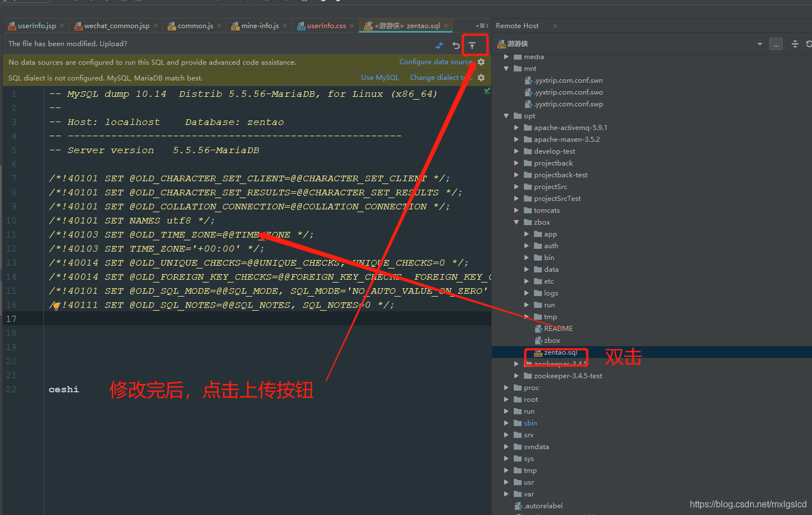Image resolution: width=812 pixels, height=515 pixels.
Task: Open the hidden tabs list dropdown
Action: coord(482,26)
